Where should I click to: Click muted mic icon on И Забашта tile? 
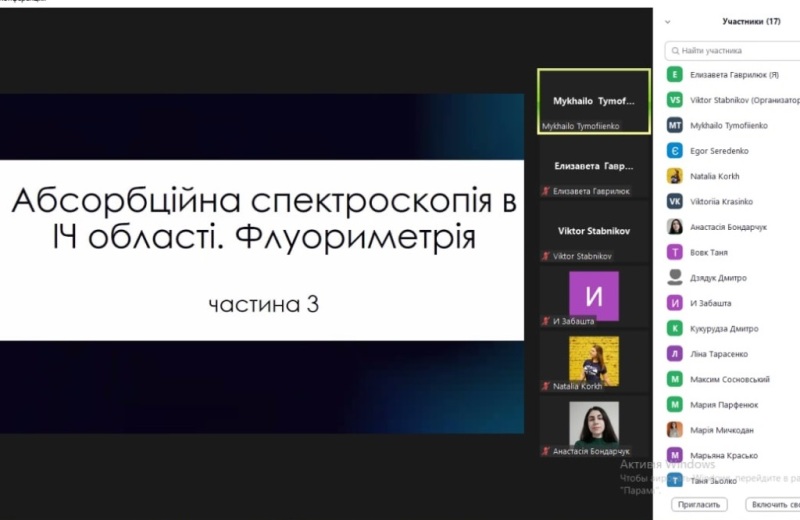click(x=545, y=321)
